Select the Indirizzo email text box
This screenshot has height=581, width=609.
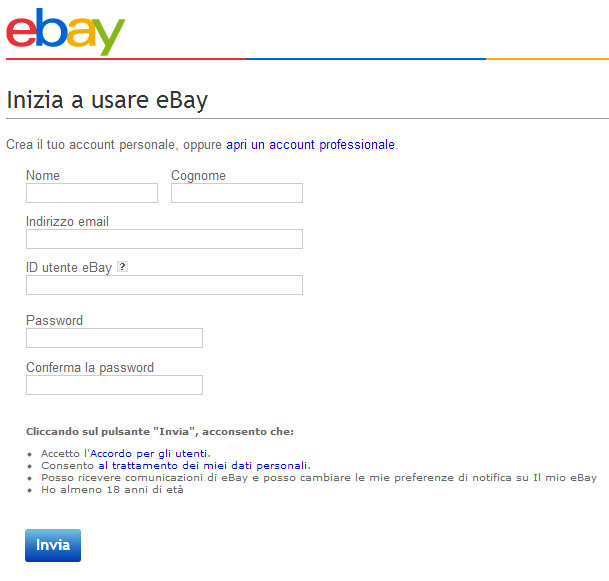(x=164, y=239)
